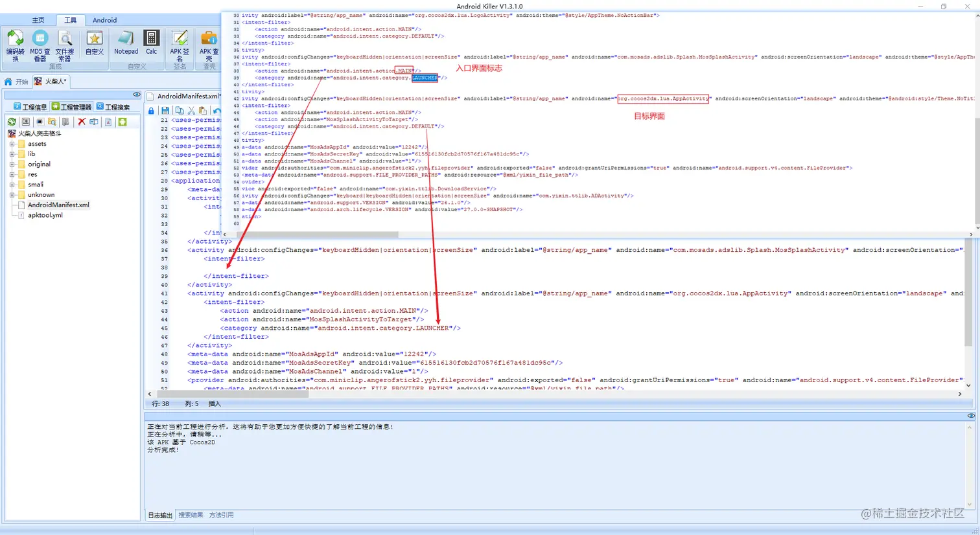Open the APK 签名 signing tool
The width and height of the screenshot is (980, 535).
tap(180, 45)
